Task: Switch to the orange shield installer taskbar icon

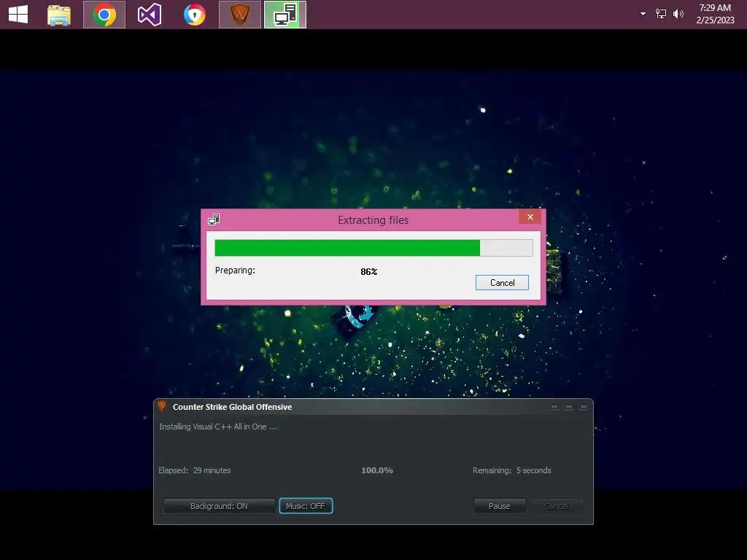Action: pyautogui.click(x=239, y=15)
